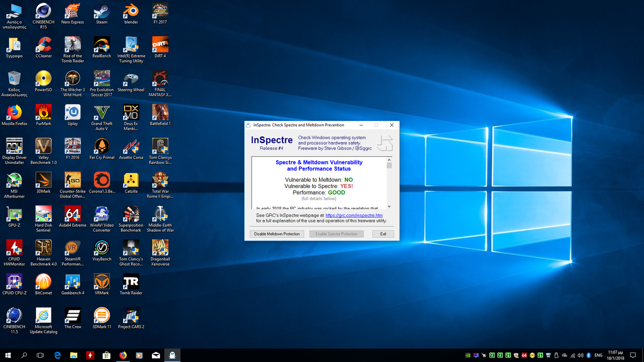
Task: Select the CCleaner desktop icon
Action: tap(43, 48)
